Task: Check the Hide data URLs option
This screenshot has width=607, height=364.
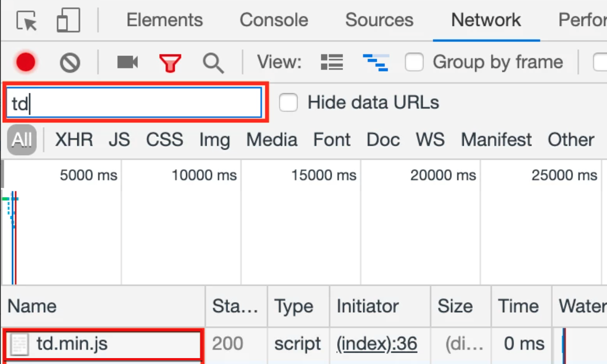Action: click(288, 102)
